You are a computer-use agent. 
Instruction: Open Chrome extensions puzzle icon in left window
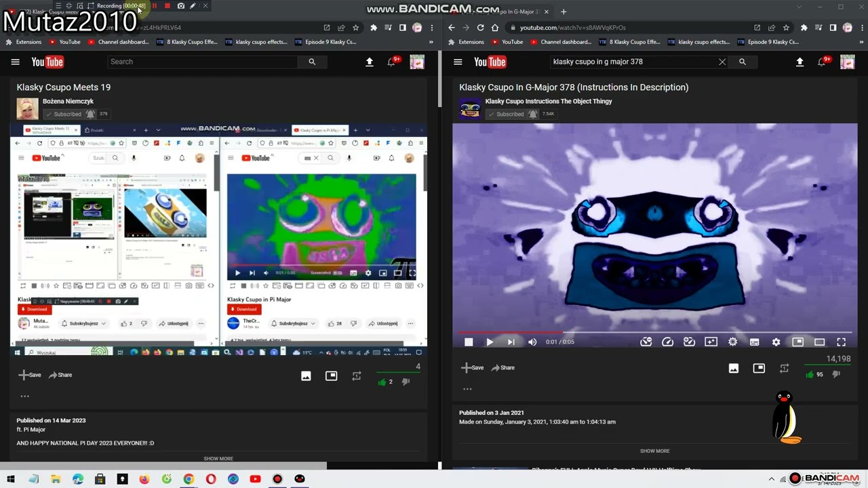(x=373, y=28)
